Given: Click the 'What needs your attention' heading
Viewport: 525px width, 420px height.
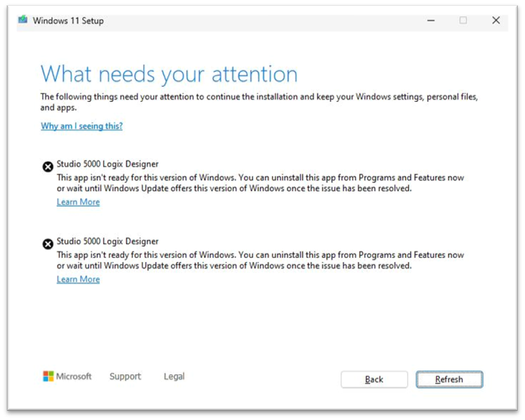Looking at the screenshot, I should point(168,74).
